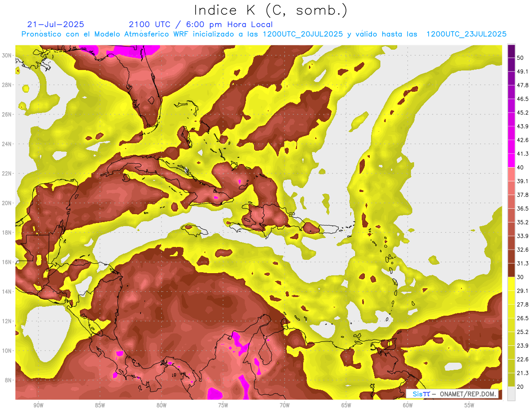Click the colorbar value label 22.6

(523, 359)
